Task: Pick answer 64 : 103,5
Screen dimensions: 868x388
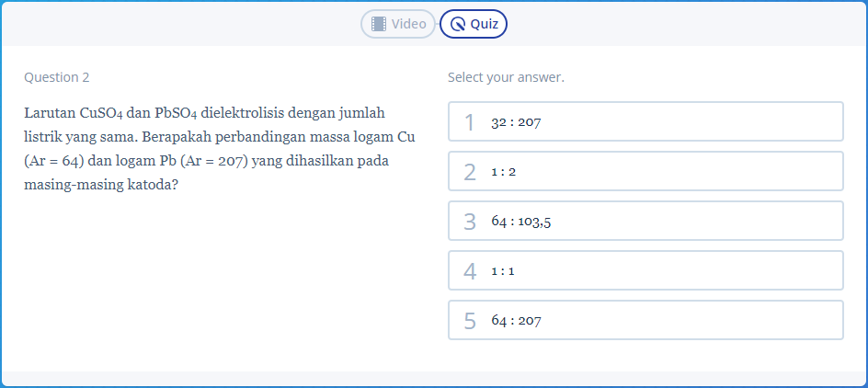Action: tap(645, 221)
